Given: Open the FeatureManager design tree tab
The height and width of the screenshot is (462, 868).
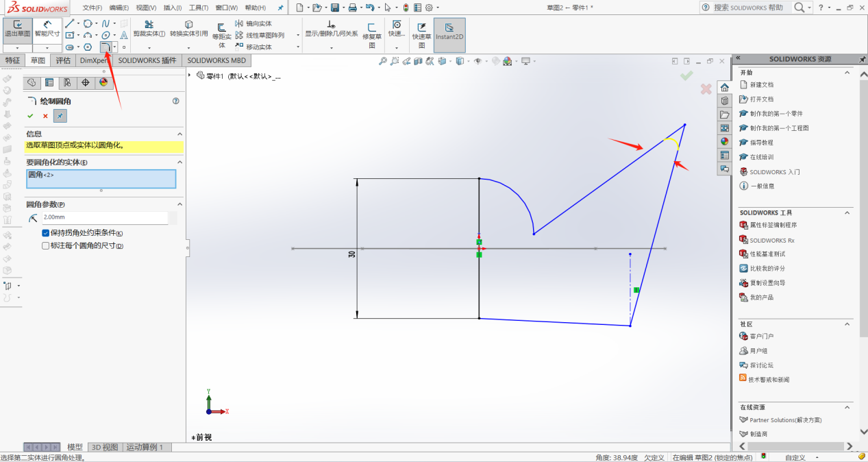Looking at the screenshot, I should coord(32,82).
